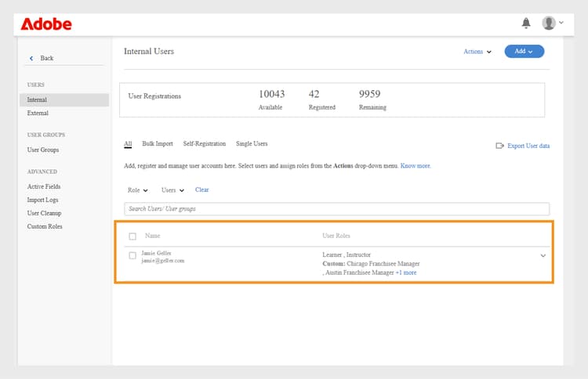
Task: Click the Clear filters link
Action: [201, 189]
